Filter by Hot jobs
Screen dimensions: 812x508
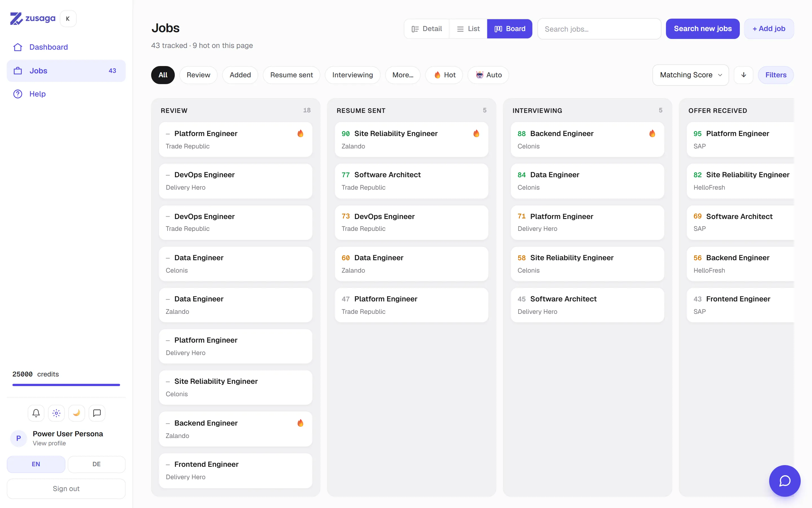pyautogui.click(x=444, y=75)
